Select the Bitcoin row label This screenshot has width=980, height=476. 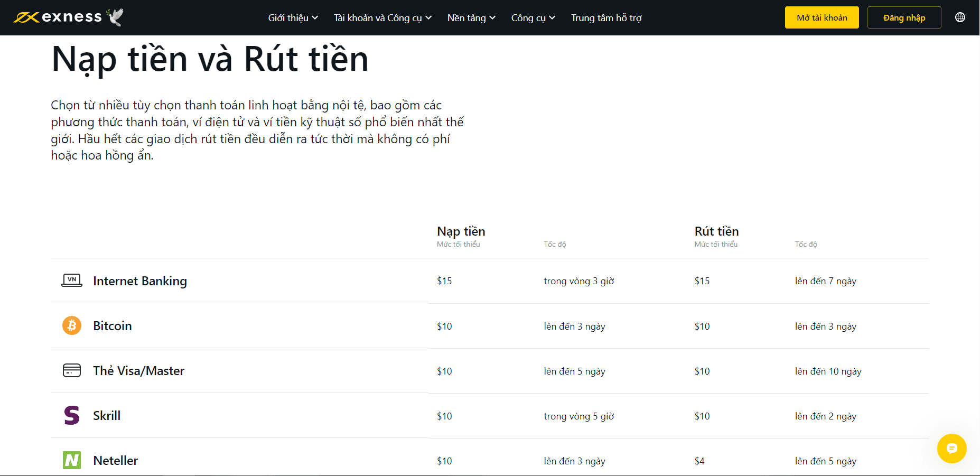click(113, 326)
